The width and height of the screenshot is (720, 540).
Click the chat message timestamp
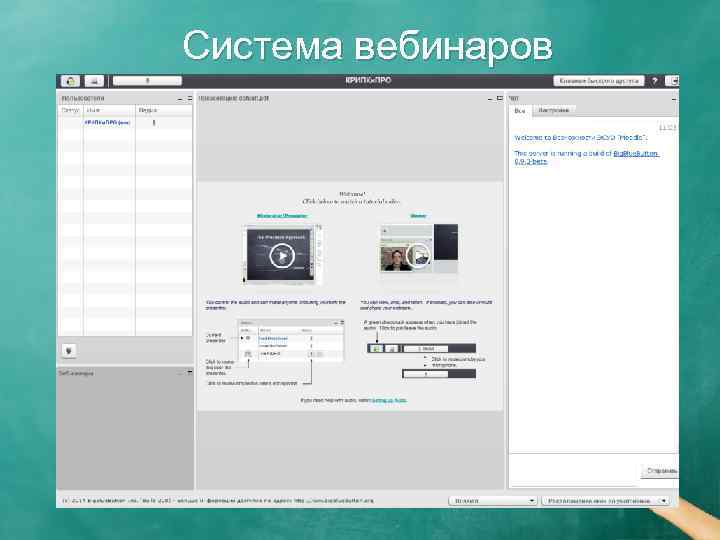[x=667, y=127]
